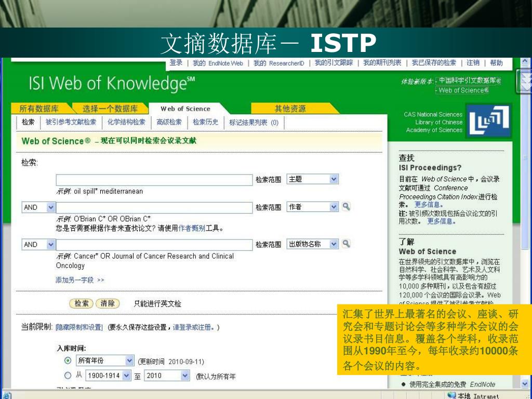Select the 所有年份 radio button

pyautogui.click(x=68, y=361)
